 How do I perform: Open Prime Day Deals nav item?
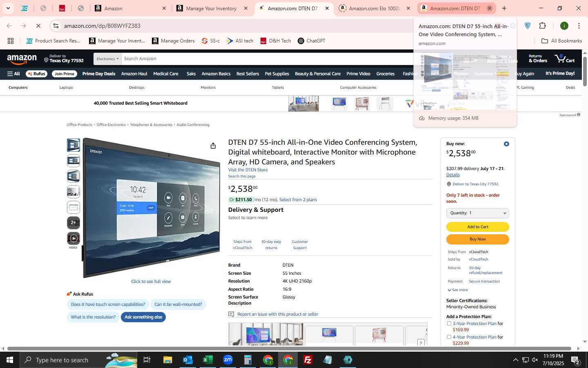point(99,74)
